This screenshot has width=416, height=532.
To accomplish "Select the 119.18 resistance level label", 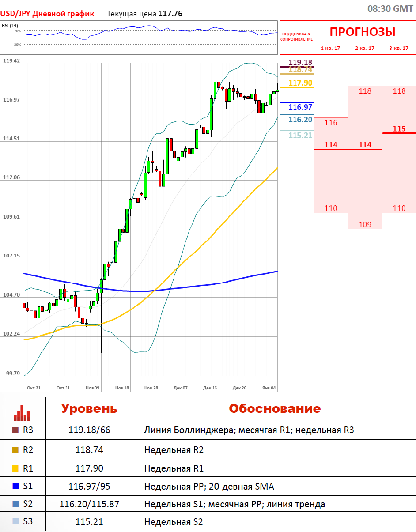I will point(300,62).
